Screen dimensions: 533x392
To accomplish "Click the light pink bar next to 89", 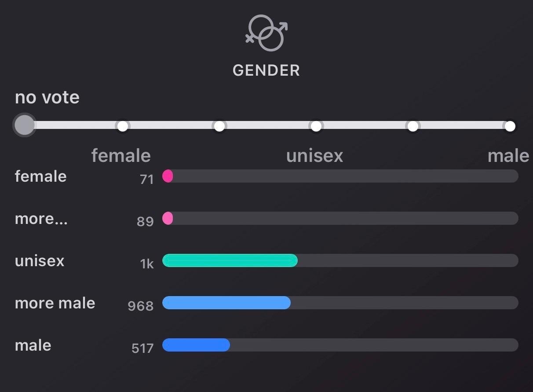I will pyautogui.click(x=168, y=218).
